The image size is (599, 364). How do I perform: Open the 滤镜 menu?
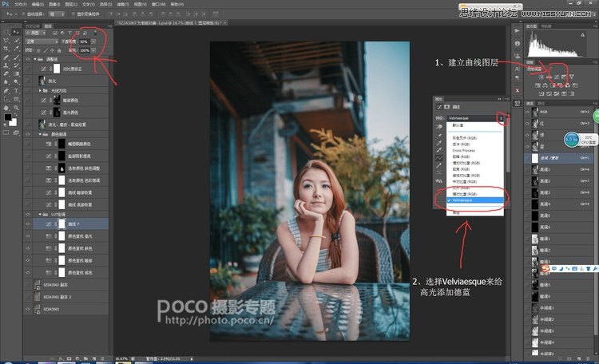click(123, 4)
